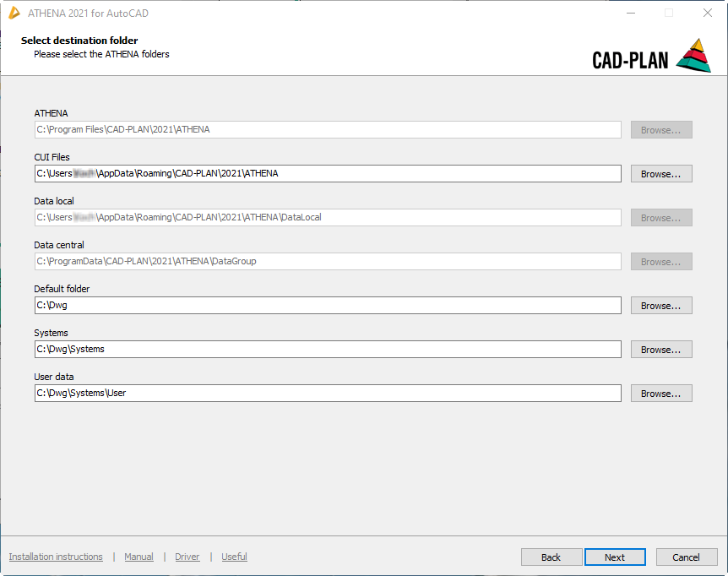This screenshot has width=728, height=576.
Task: Go Back to the previous installer step
Action: pyautogui.click(x=551, y=557)
